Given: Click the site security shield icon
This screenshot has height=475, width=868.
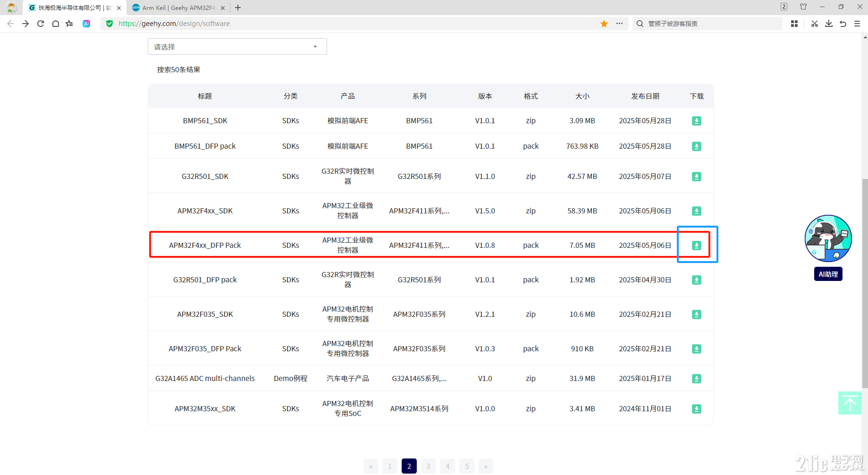Looking at the screenshot, I should (x=110, y=24).
